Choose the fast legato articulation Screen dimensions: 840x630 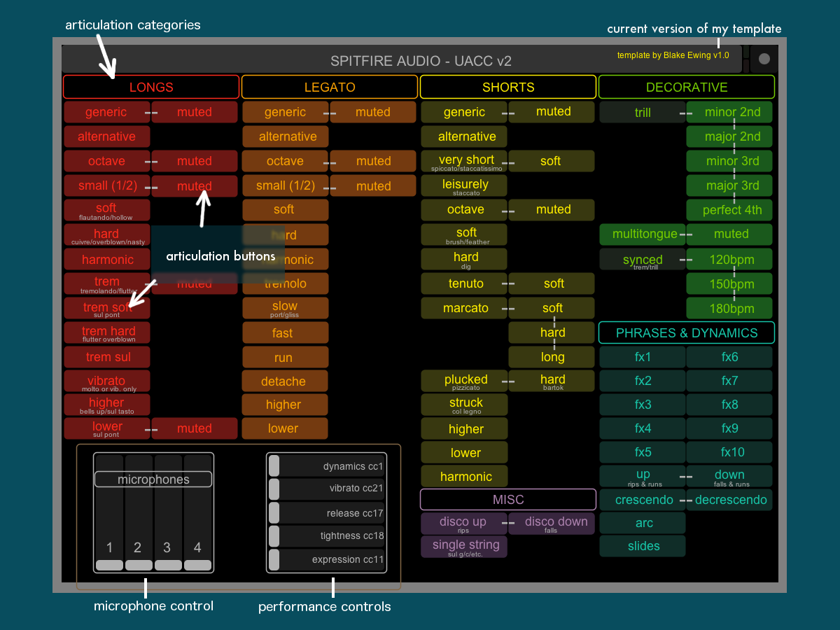285,332
